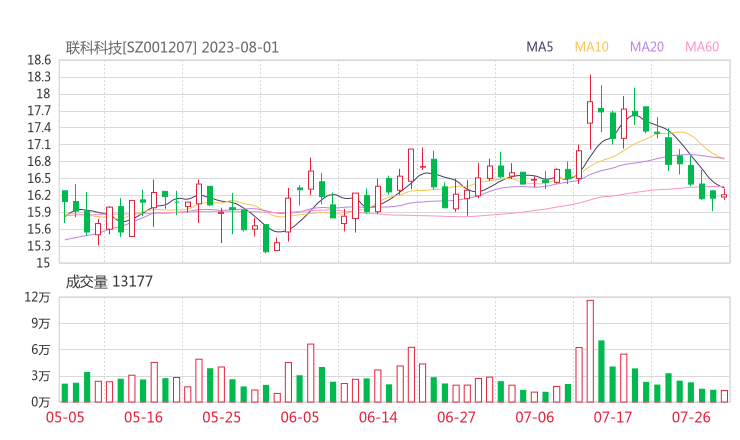740x440 pixels.
Task: Click the 15.6 price axis label
Action: (x=39, y=229)
